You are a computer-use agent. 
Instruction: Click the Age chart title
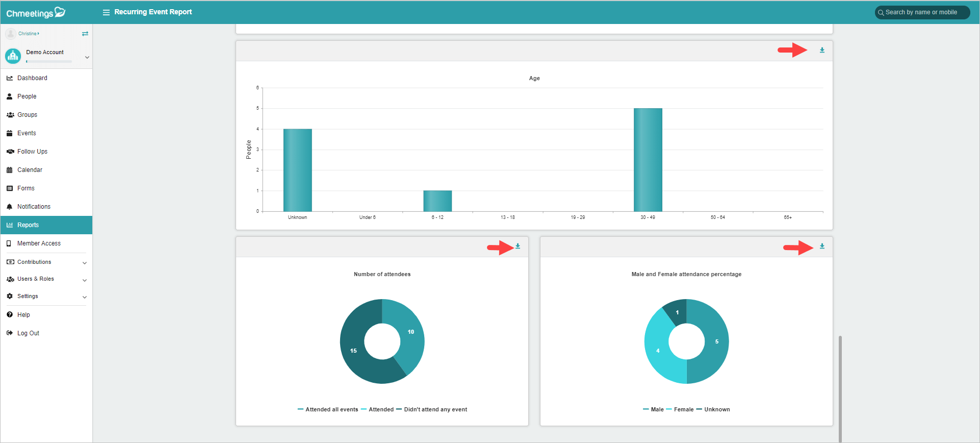tap(534, 78)
